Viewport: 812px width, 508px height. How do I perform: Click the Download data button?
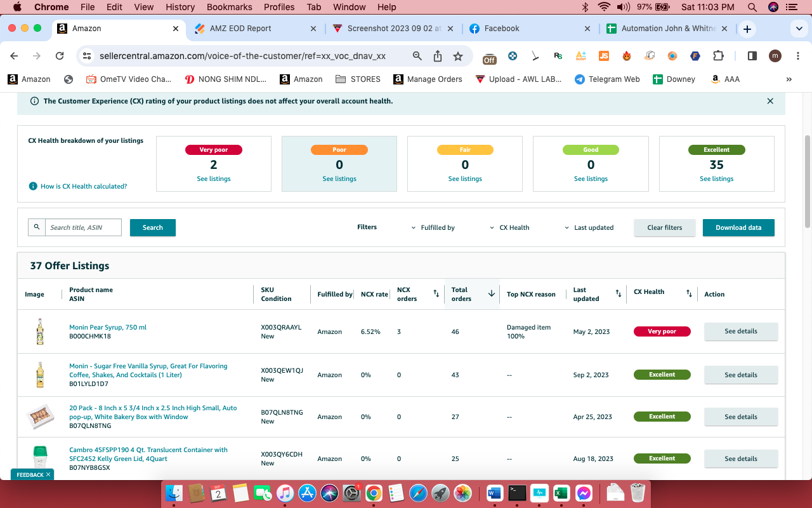(x=738, y=227)
